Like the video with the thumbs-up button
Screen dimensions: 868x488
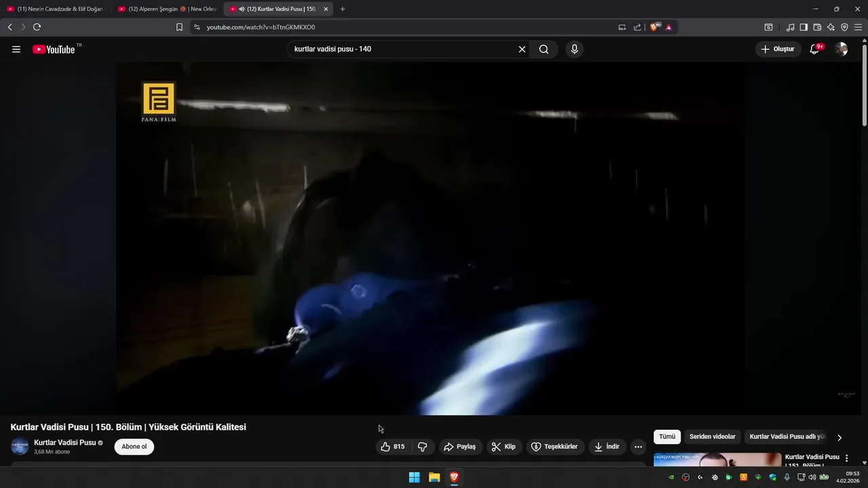pos(393,447)
